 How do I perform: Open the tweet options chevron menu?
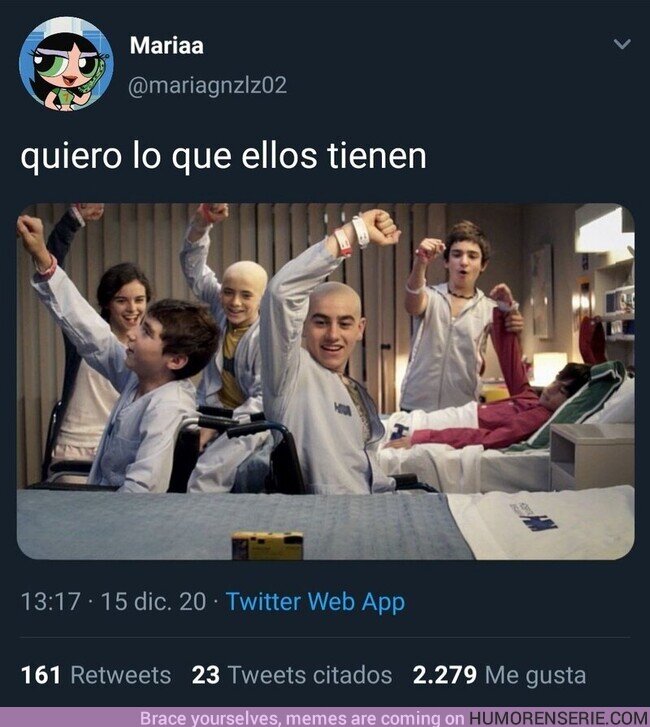[622, 44]
